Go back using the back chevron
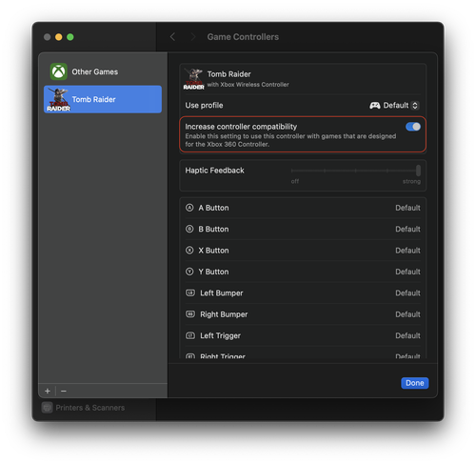The width and height of the screenshot is (476, 464). [x=172, y=37]
